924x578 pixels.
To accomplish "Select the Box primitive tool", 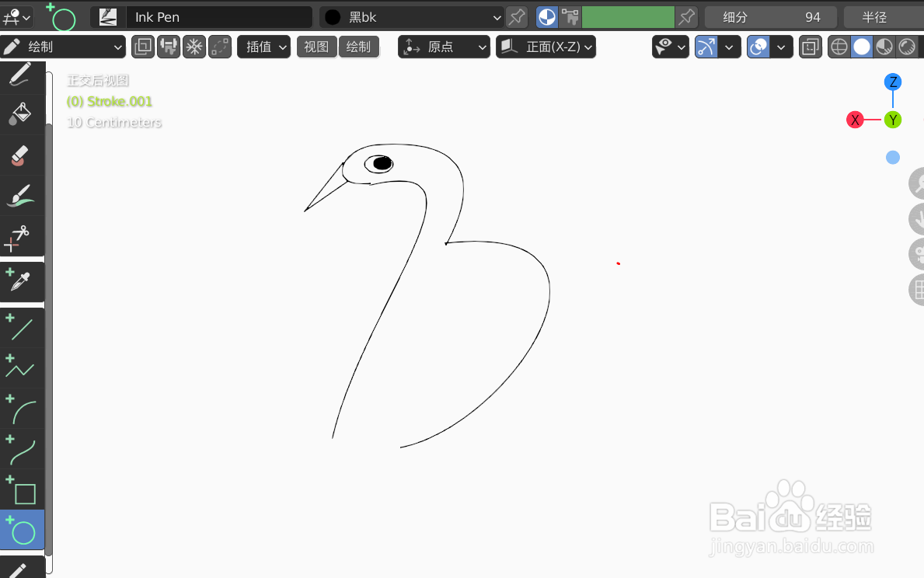I will (22, 489).
